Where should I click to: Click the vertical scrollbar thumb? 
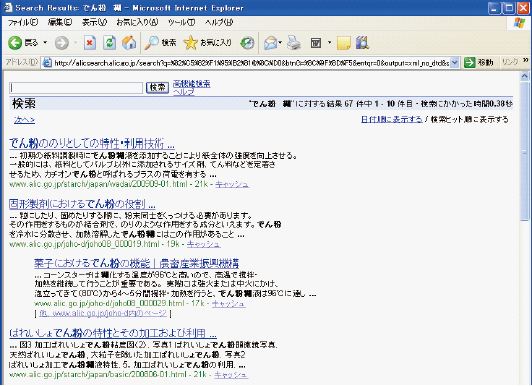click(525, 151)
